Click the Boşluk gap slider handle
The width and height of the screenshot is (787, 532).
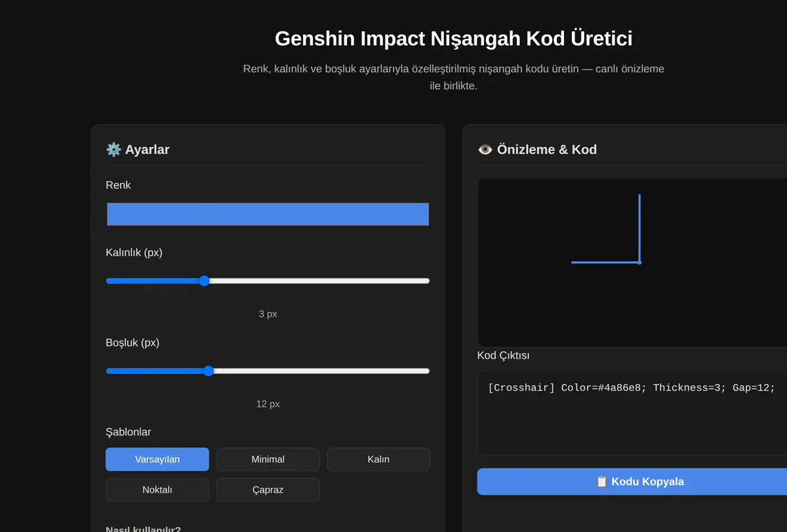coord(209,371)
